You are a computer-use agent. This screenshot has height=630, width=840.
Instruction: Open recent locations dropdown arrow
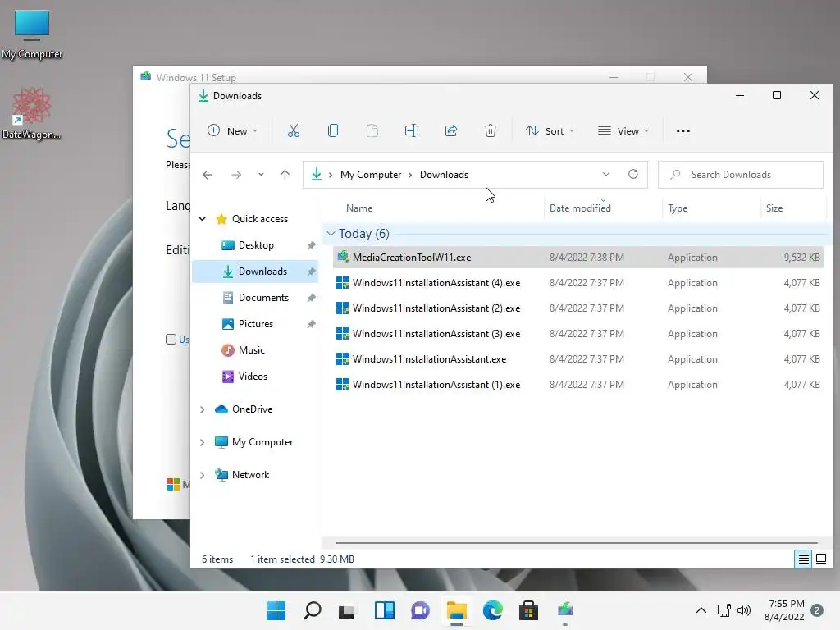(x=261, y=175)
